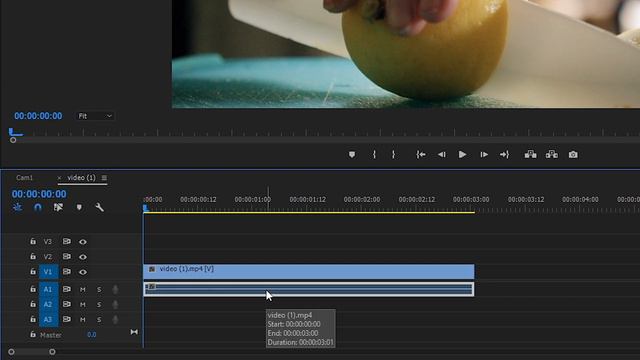This screenshot has width=640, height=360.
Task: Toggle A3 track targeting
Action: coord(49,320)
